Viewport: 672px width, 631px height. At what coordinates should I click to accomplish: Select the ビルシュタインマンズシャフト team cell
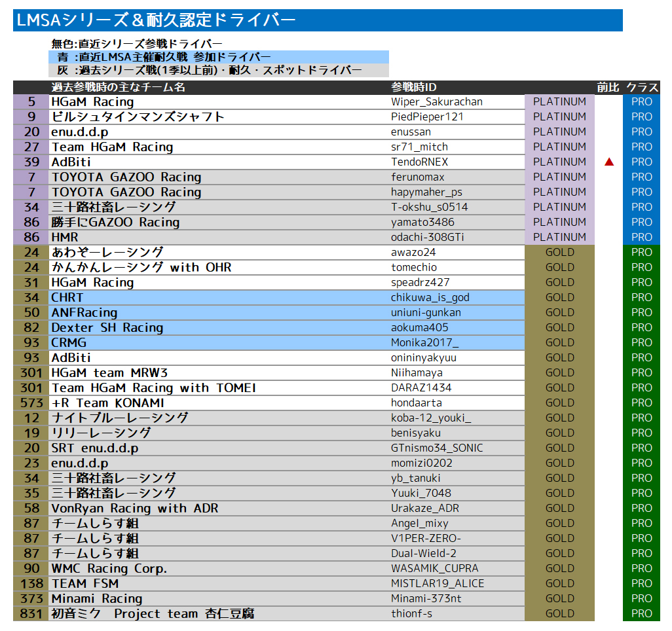[x=138, y=117]
